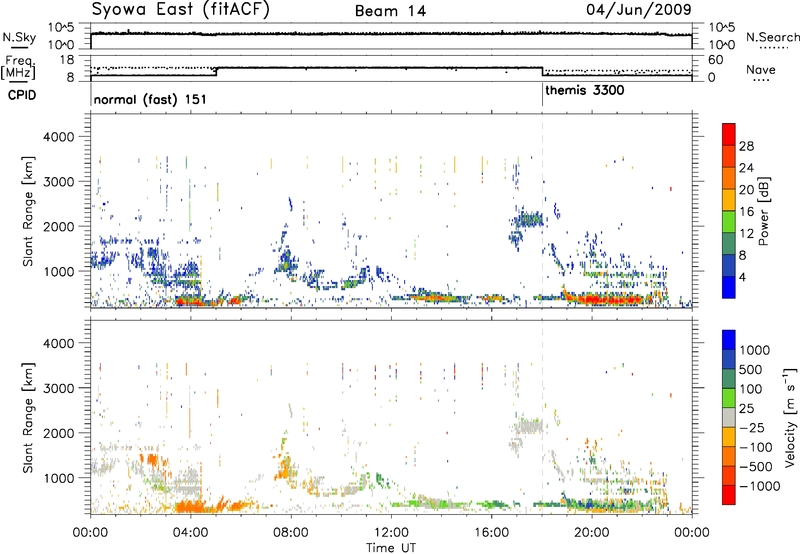Click the '28' label on the power scale
This screenshot has height=554, width=800.
click(x=746, y=146)
